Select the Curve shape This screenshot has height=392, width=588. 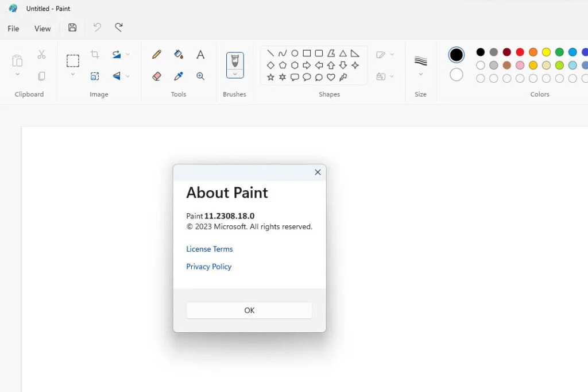pos(283,53)
